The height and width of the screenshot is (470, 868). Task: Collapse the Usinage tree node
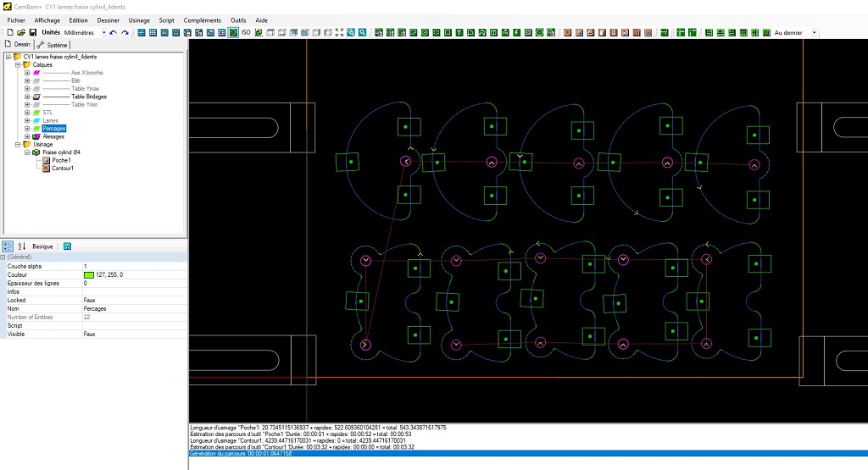tap(17, 144)
